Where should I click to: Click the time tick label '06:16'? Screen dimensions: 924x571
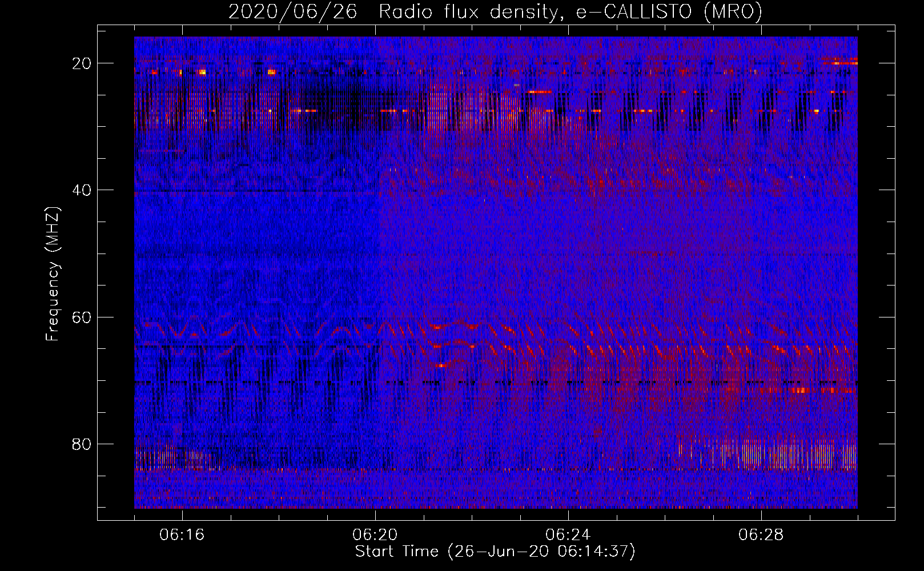click(x=182, y=535)
